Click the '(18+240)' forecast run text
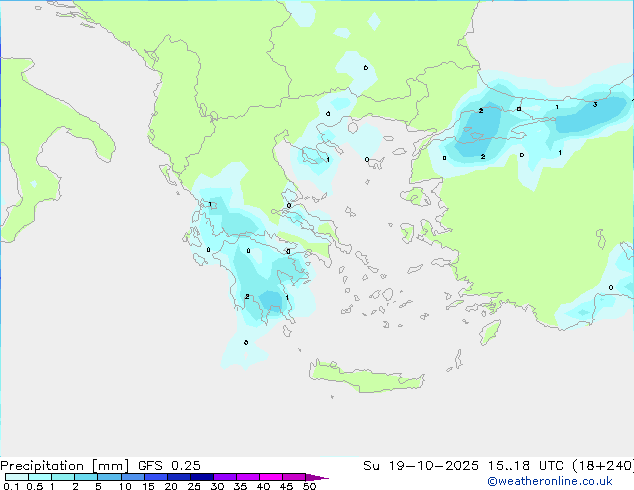The image size is (634, 490). click(x=602, y=466)
